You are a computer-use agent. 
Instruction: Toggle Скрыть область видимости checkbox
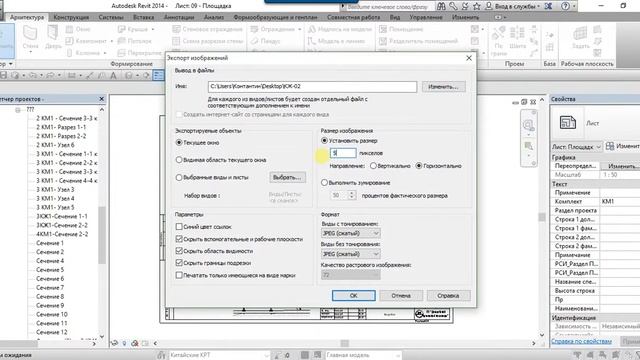pos(179,251)
